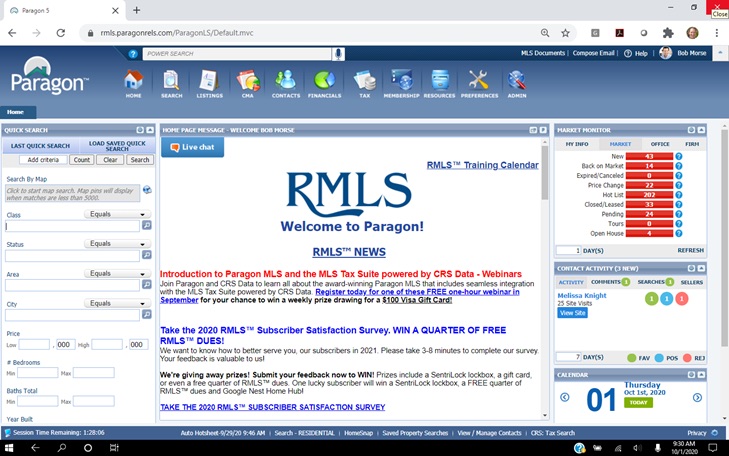Click the help icon next to Open House
Image resolution: width=729 pixels, height=456 pixels.
click(679, 233)
